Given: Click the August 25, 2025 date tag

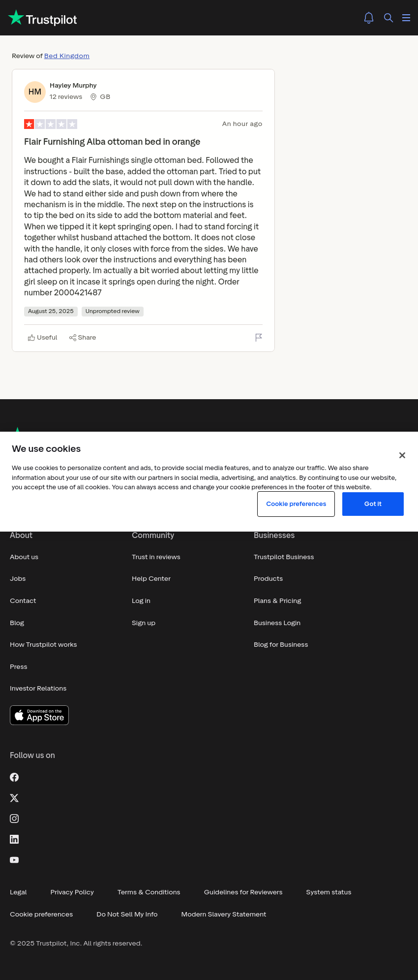Looking at the screenshot, I should coord(51,312).
